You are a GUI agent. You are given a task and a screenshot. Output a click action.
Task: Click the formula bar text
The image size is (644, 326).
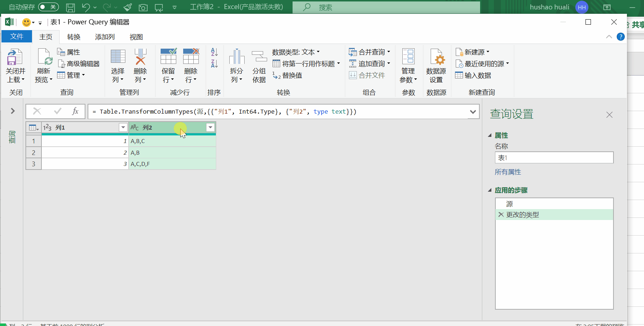(225, 112)
